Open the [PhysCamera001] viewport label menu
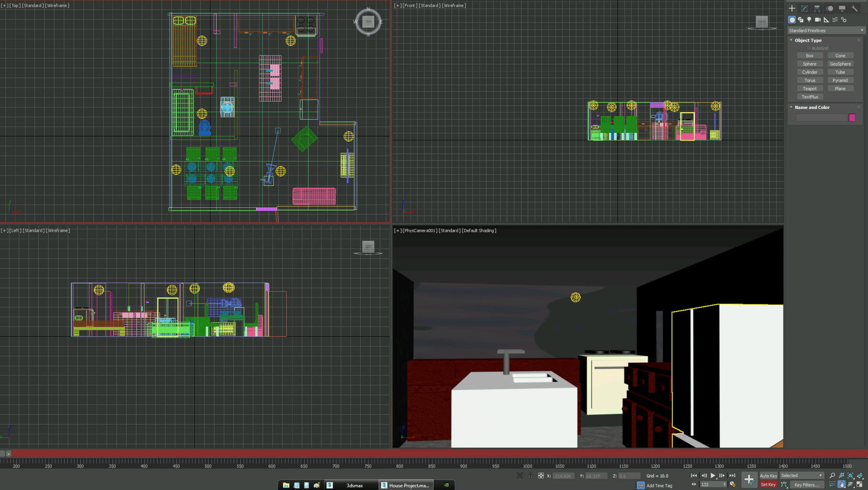Image resolution: width=868 pixels, height=490 pixels. 420,230
